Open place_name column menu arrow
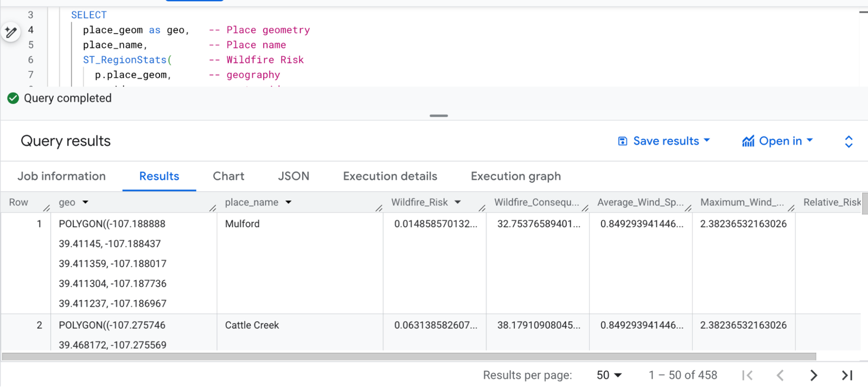 click(289, 202)
